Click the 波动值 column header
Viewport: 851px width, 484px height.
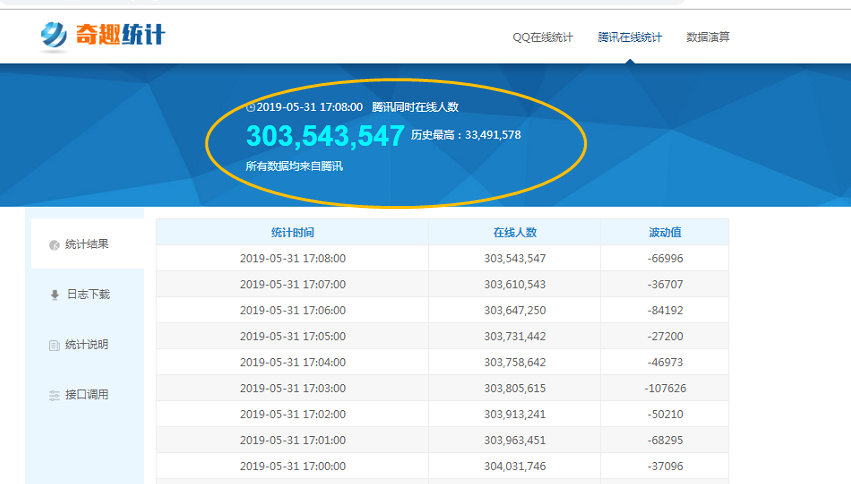tap(665, 232)
